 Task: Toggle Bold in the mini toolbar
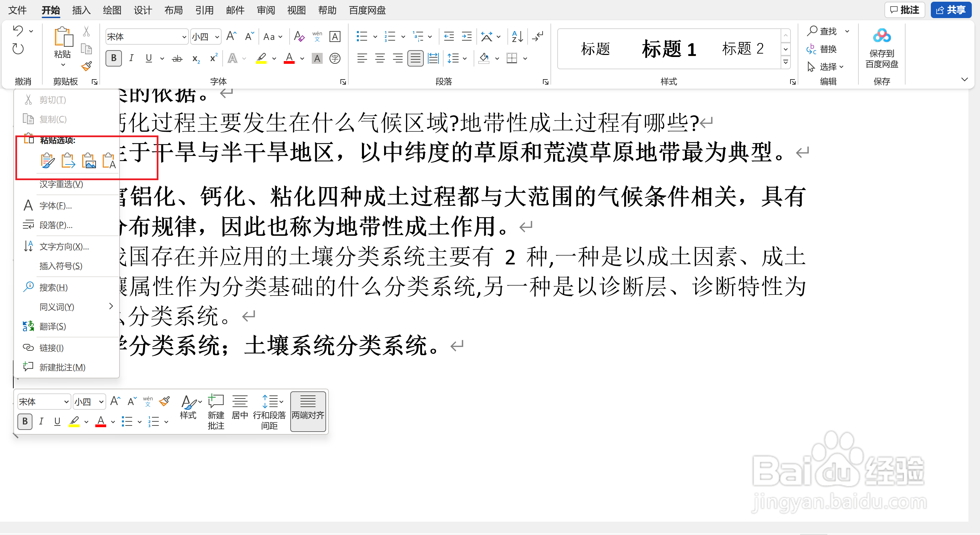coord(25,421)
